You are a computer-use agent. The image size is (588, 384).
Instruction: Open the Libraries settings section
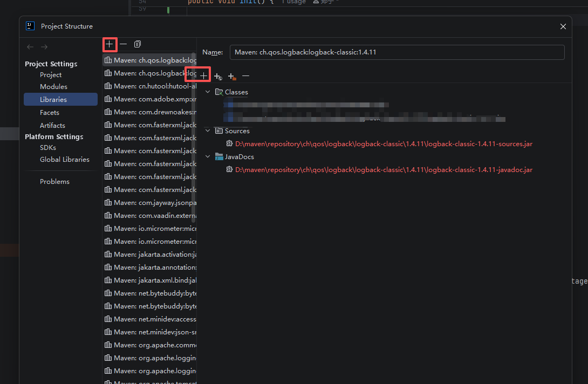(x=60, y=99)
